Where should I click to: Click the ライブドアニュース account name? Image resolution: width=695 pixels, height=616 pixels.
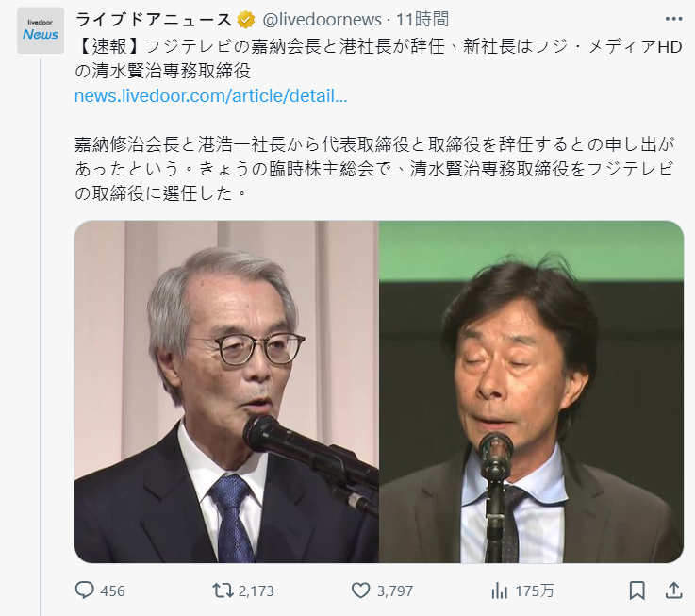tap(154, 20)
